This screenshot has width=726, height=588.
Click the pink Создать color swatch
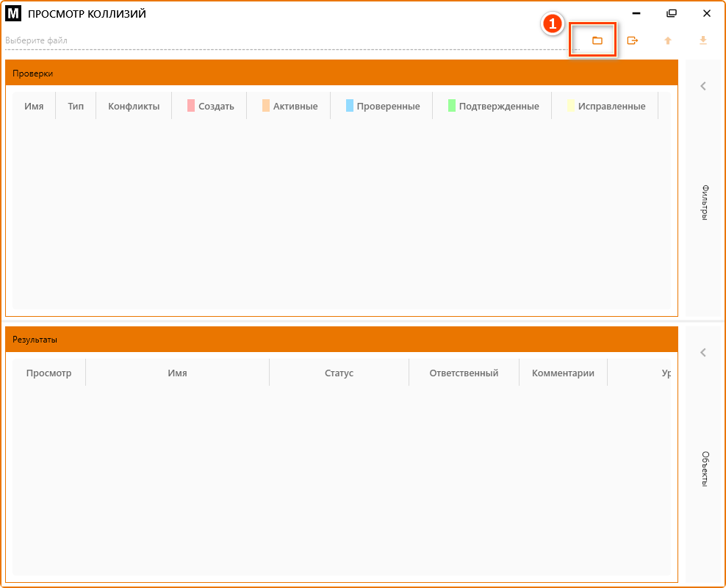click(x=191, y=106)
